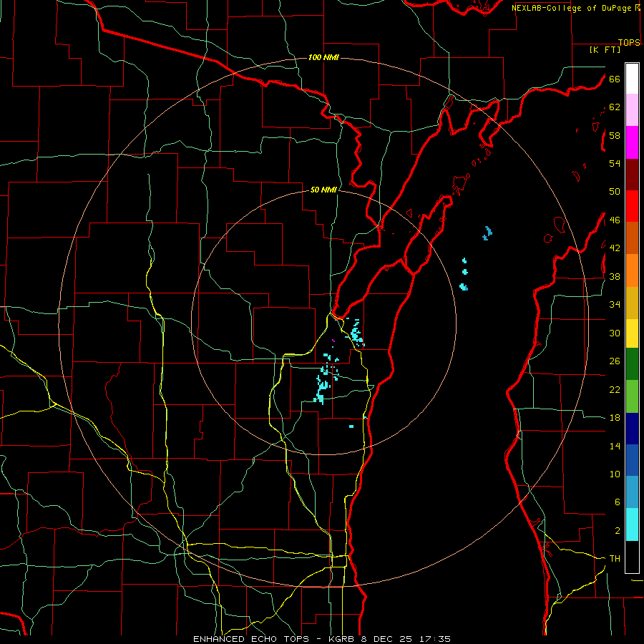
Task: Click the light pink legend swatch
Action: (632, 110)
